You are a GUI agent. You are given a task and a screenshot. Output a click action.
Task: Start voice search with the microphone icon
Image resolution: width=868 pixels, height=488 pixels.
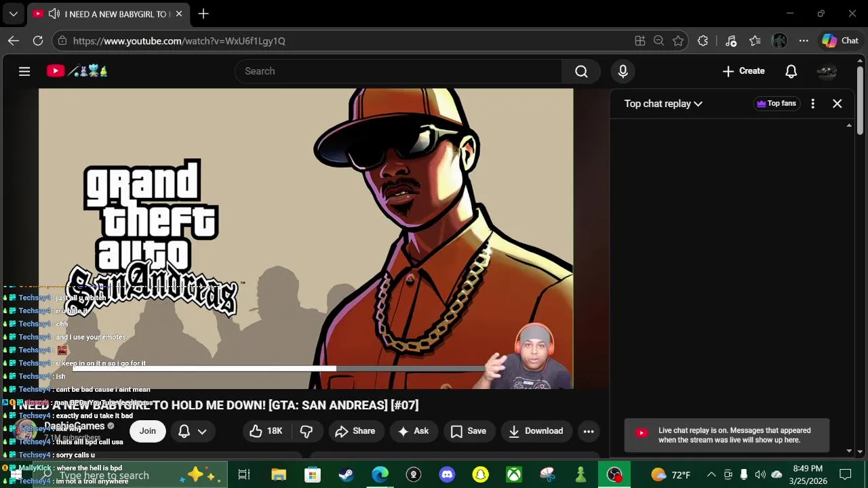[x=623, y=71]
